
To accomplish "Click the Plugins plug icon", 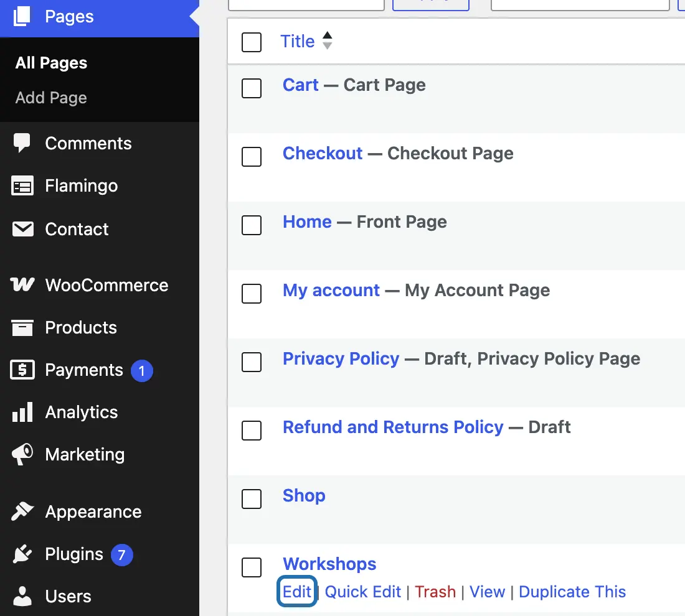I will tap(22, 554).
